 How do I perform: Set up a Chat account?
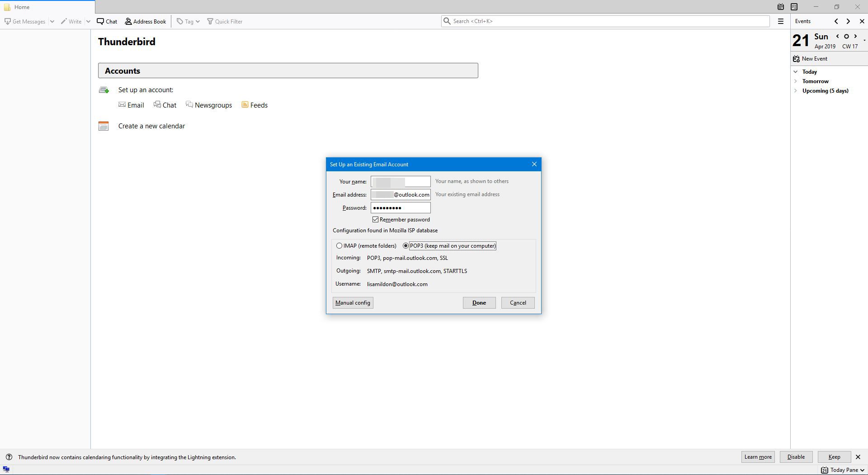[165, 105]
